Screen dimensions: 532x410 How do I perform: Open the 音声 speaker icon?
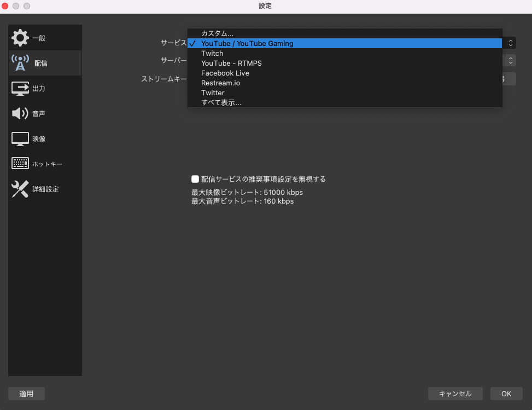pyautogui.click(x=20, y=113)
